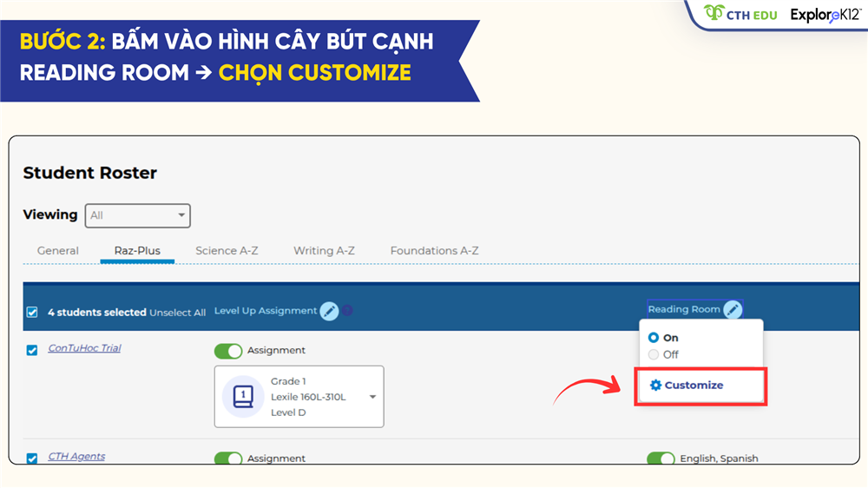
Task: Click the 4 students selected text
Action: tap(97, 313)
